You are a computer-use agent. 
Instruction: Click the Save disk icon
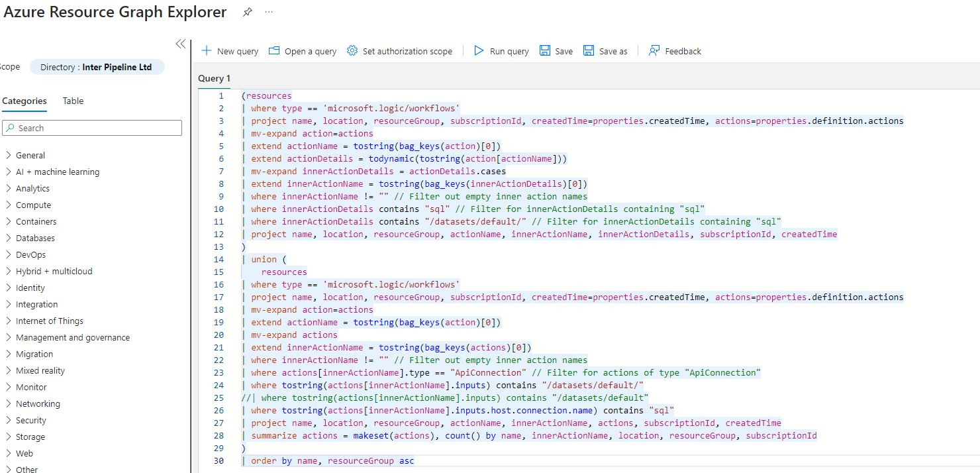pyautogui.click(x=545, y=51)
